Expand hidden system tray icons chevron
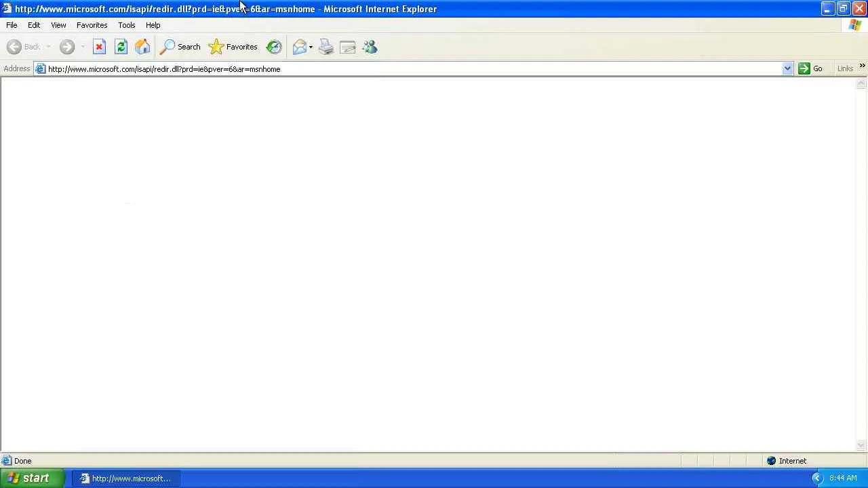Viewport: 868px width, 488px height. pos(816,479)
